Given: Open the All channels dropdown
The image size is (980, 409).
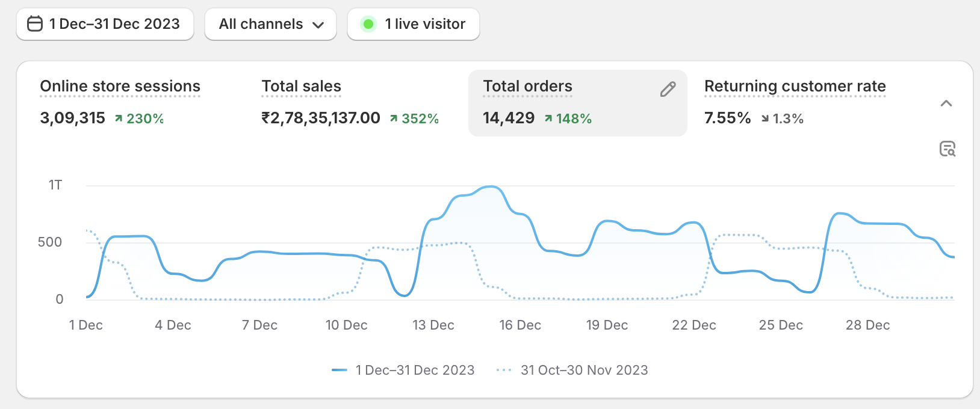Looking at the screenshot, I should pos(270,24).
